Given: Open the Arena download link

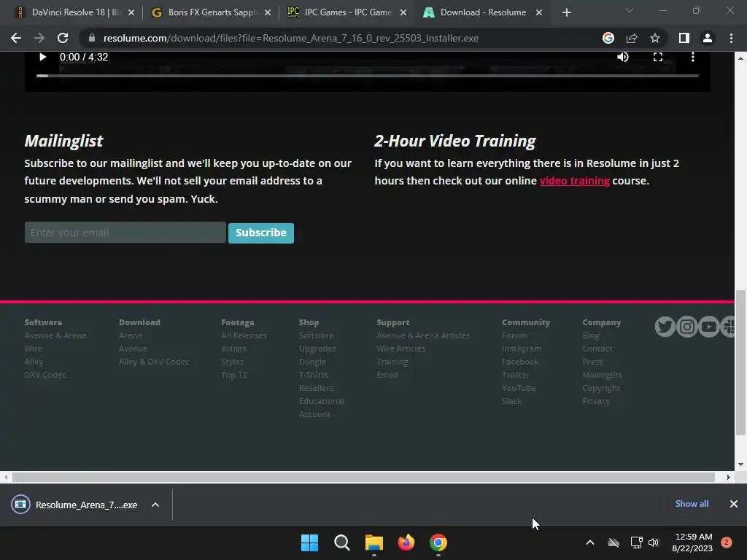Looking at the screenshot, I should (130, 335).
